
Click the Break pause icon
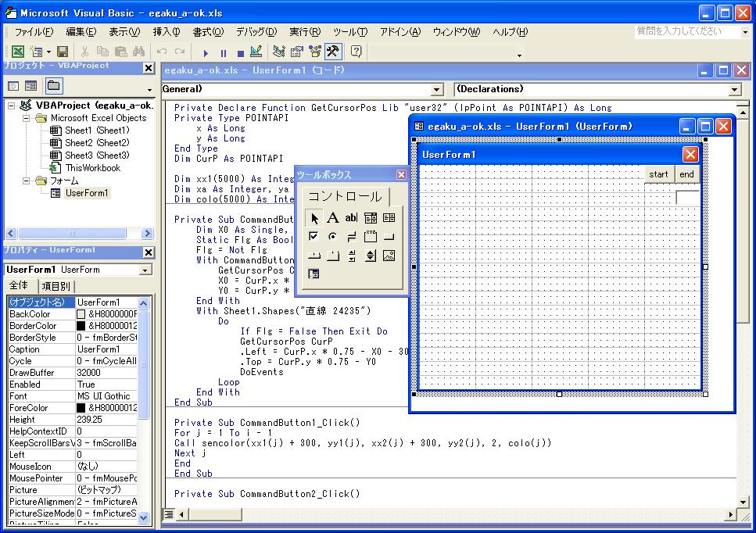pos(224,52)
